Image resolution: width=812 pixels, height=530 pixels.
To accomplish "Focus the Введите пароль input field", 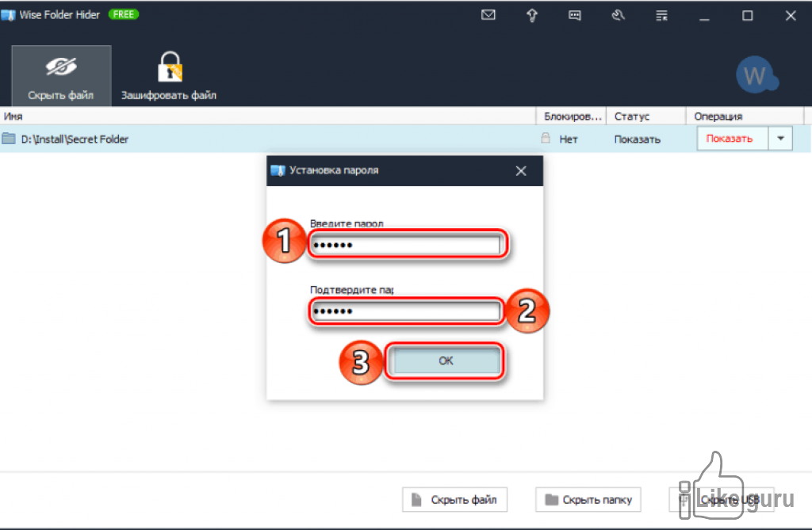I will click(406, 244).
